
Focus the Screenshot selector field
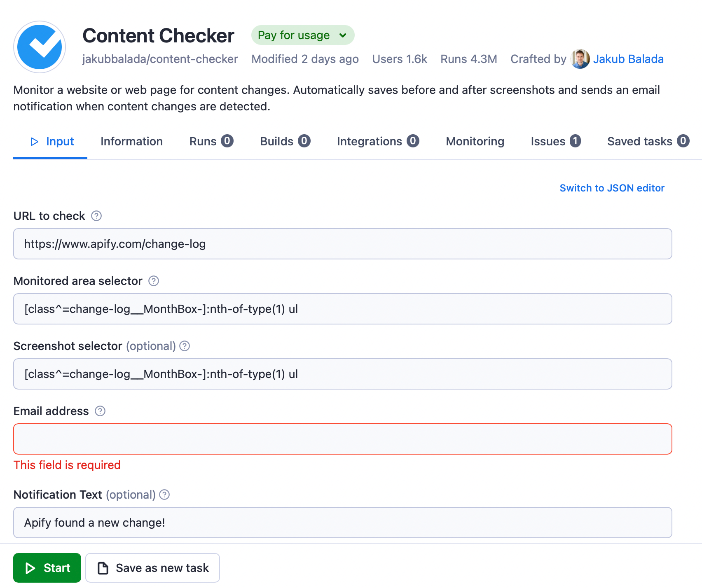pos(343,374)
